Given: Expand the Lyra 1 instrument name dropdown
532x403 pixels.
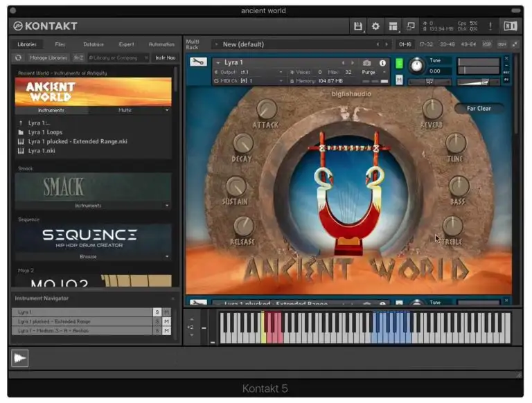Looking at the screenshot, I should point(218,63).
